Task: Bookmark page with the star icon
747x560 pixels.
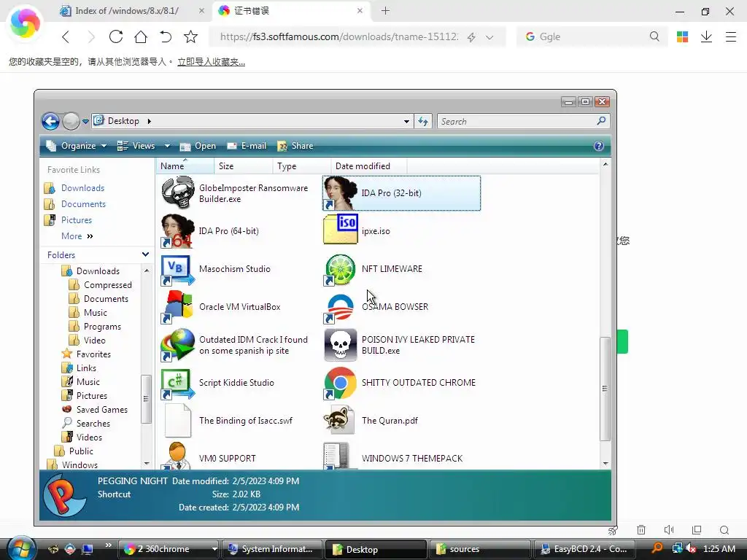Action: [190, 36]
